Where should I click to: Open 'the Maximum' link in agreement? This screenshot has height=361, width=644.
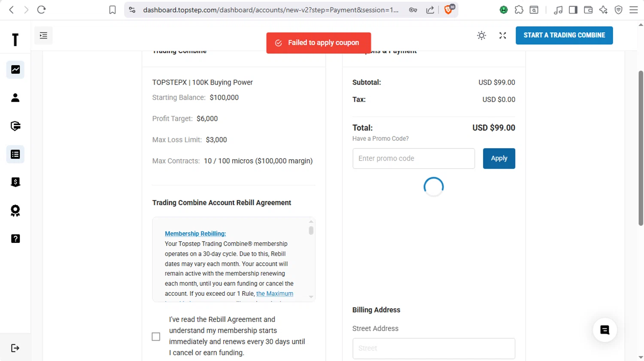coord(275,294)
